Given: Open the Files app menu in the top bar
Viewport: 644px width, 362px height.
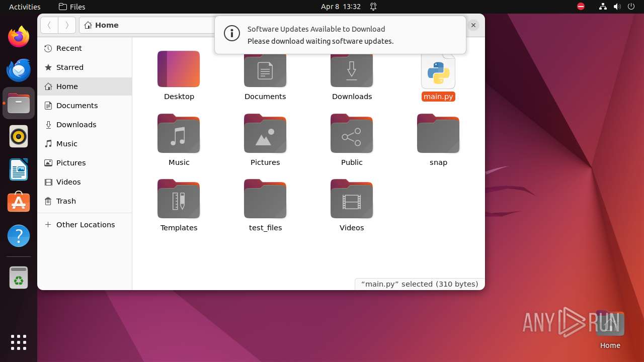Looking at the screenshot, I should [x=72, y=7].
